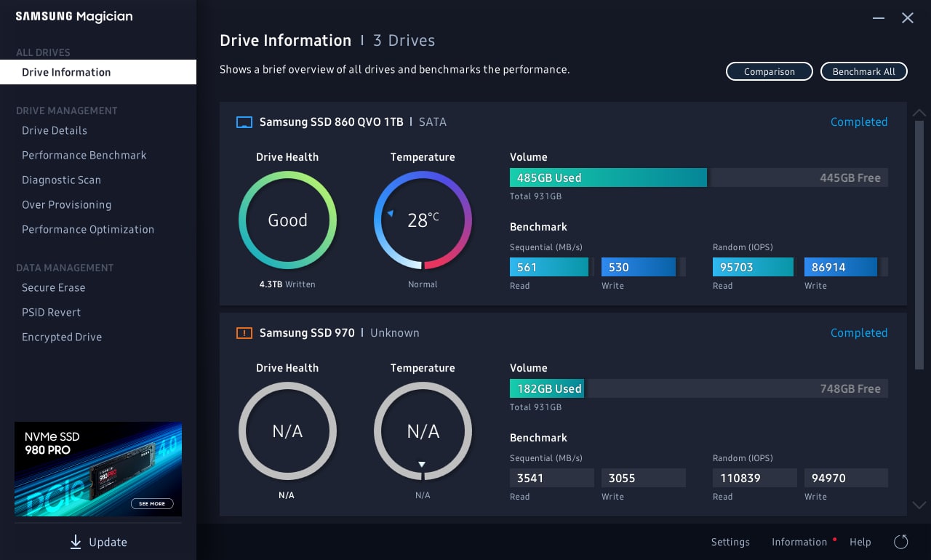Click Completed status of 860 QVO
This screenshot has width=931, height=560.
pyautogui.click(x=859, y=122)
